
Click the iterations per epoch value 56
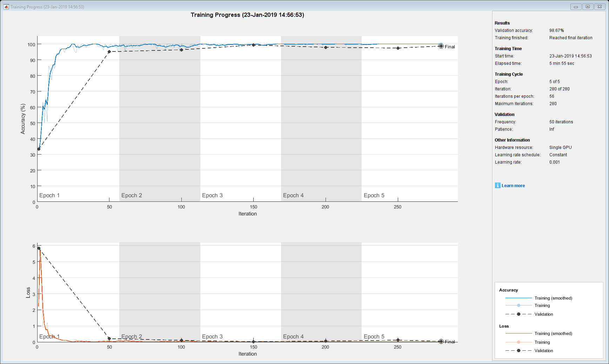552,96
